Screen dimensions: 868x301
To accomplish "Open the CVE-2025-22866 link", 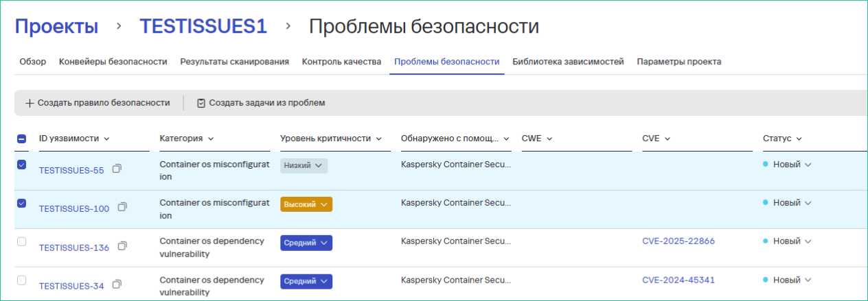I will point(678,241).
